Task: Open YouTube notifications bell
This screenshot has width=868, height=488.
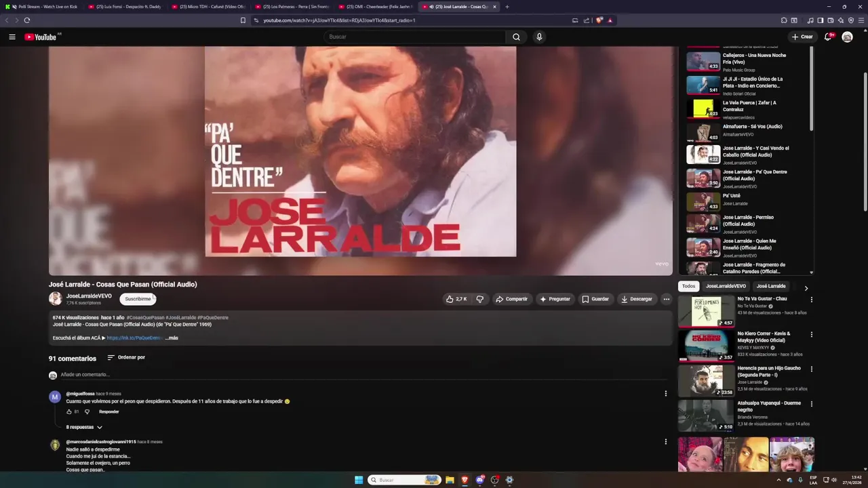Action: 828,37
